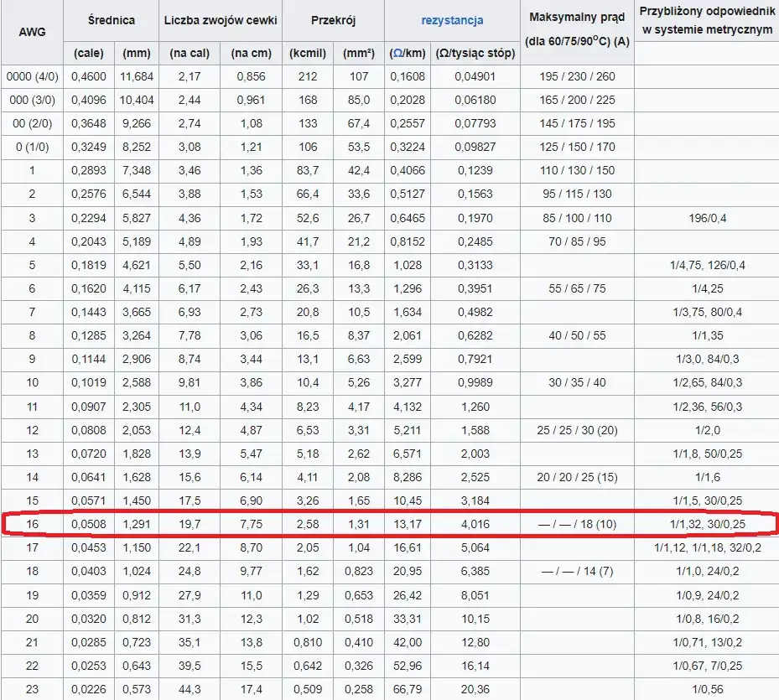Image resolution: width=779 pixels, height=700 pixels.
Task: Click the AWG 16 cell
Action: (33, 524)
